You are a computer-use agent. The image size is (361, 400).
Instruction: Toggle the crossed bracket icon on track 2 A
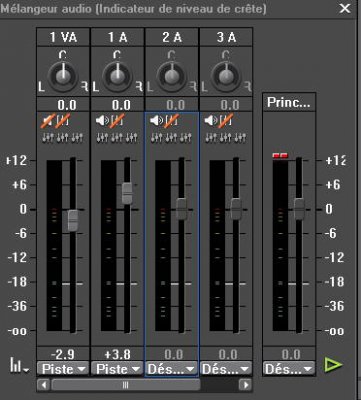172,121
